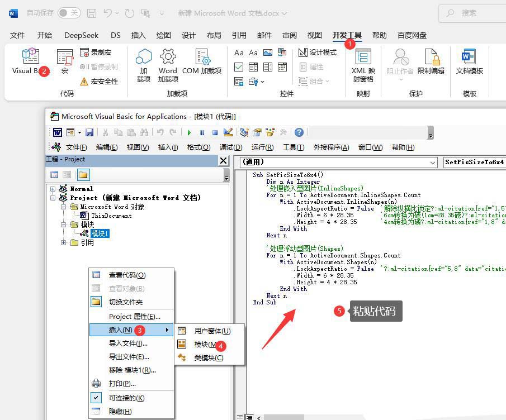
Task: Select 用户窗体(U) from the insert submenu
Action: coord(210,331)
